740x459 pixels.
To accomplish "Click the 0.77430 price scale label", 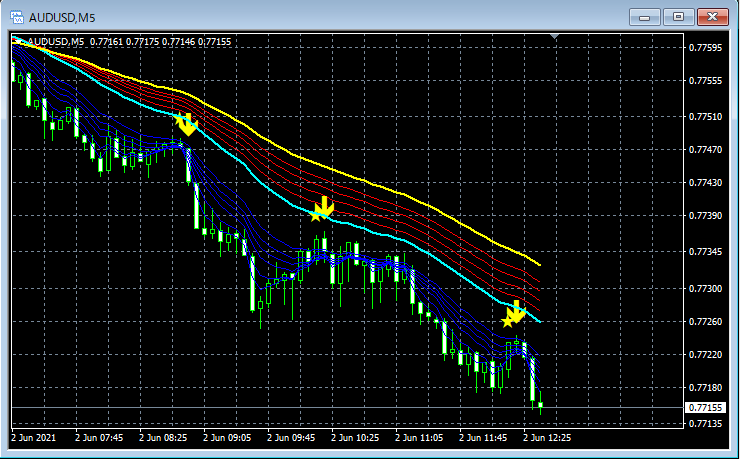I will coord(705,183).
